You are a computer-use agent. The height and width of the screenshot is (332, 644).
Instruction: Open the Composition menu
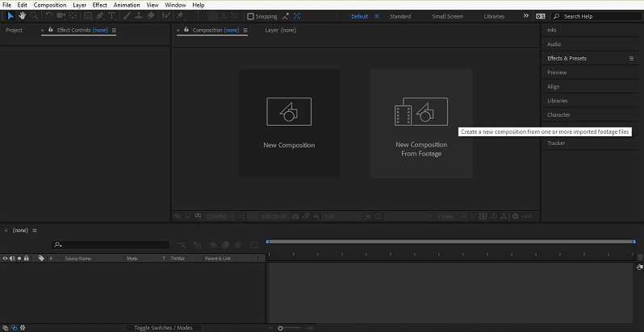pos(50,5)
